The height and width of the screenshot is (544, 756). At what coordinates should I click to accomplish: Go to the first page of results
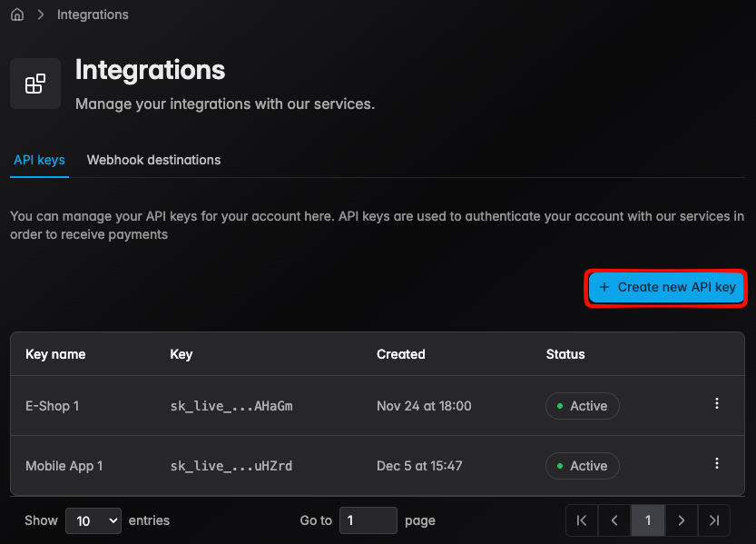pyautogui.click(x=582, y=520)
